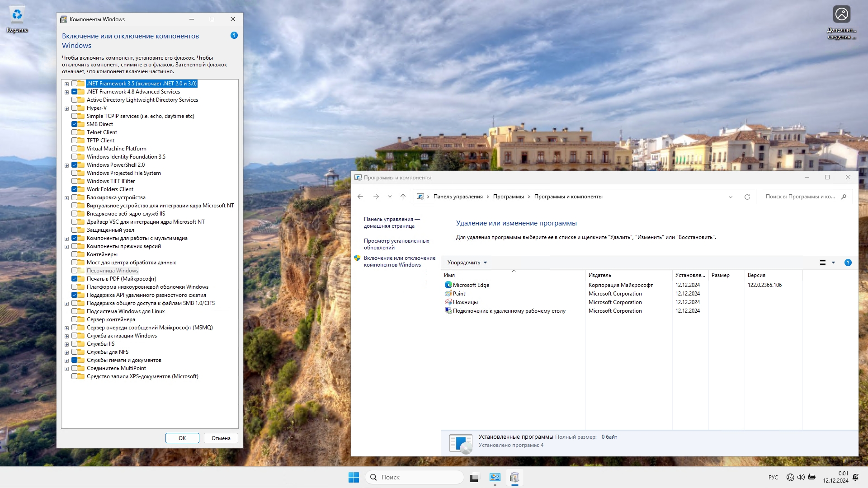Click the Windows Start button

tap(354, 477)
